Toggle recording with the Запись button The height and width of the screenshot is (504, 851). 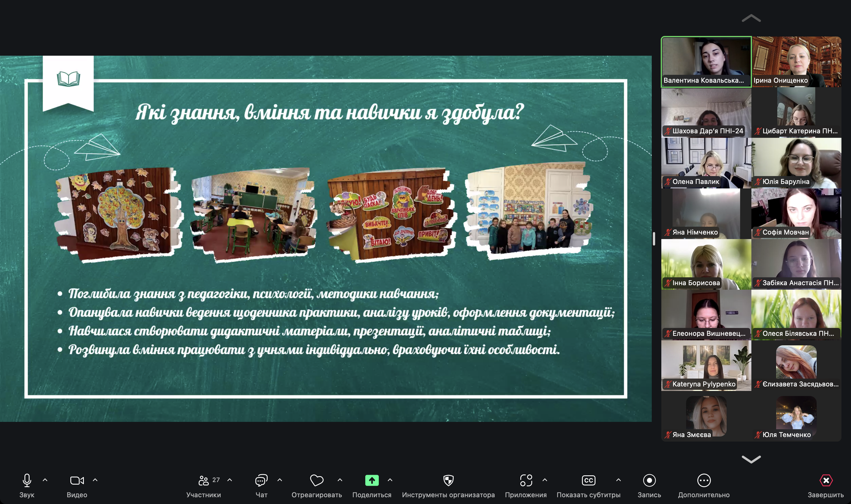click(x=649, y=480)
